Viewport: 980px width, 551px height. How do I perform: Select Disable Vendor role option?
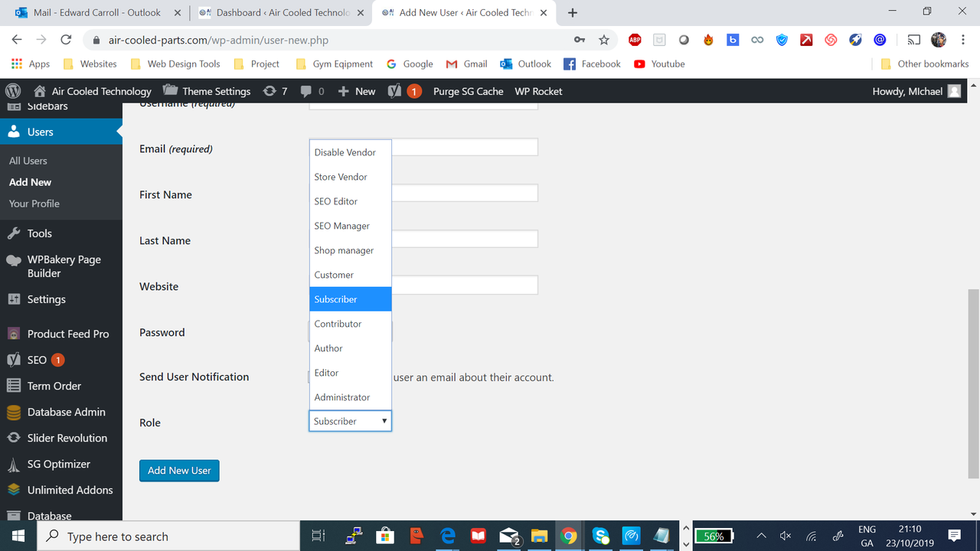351,152
